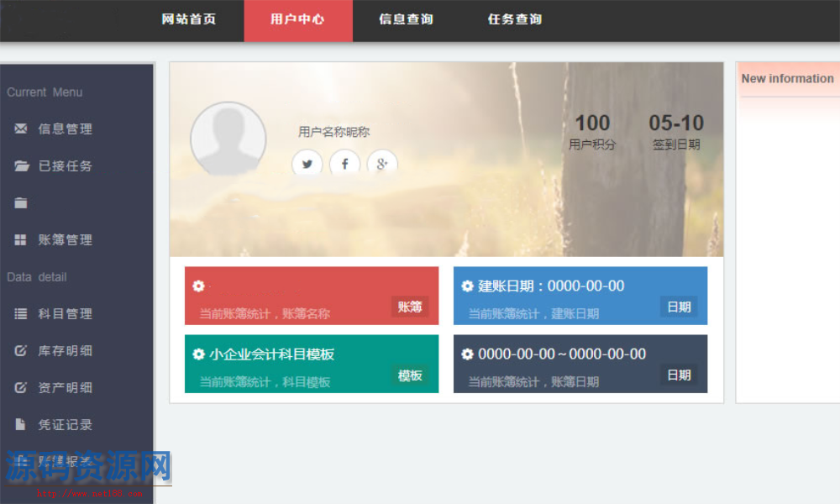
Task: Click the unlabeled folder icon in sidebar
Action: (x=21, y=202)
